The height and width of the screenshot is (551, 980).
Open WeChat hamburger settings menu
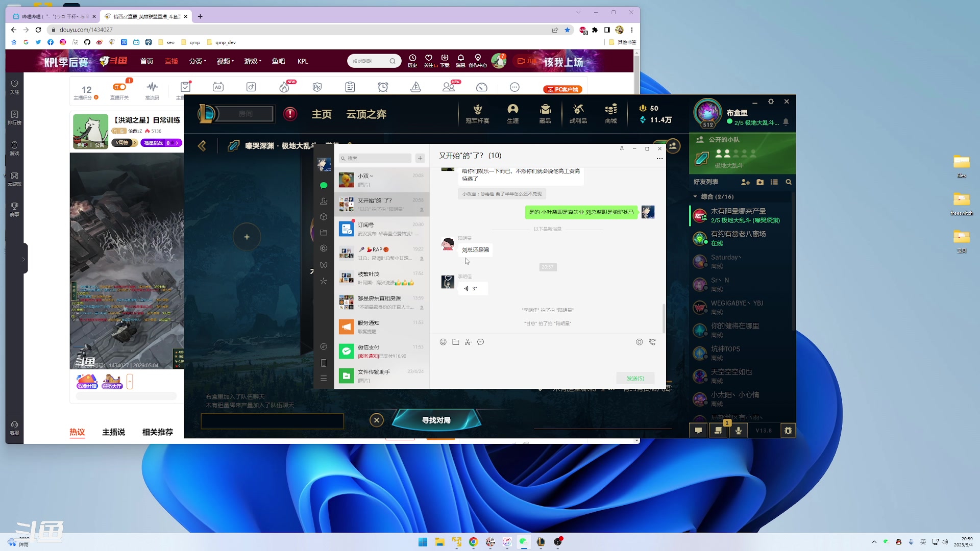[323, 379]
